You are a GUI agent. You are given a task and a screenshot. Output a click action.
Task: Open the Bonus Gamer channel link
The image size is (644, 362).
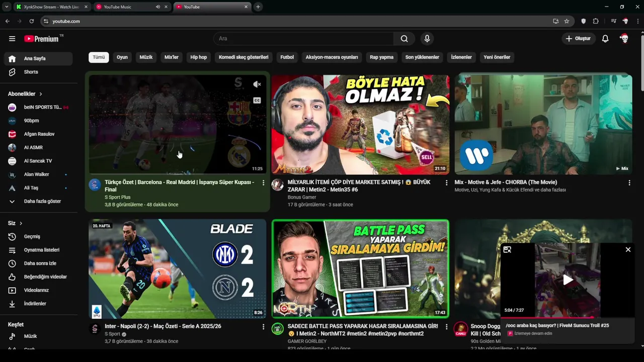(x=302, y=198)
